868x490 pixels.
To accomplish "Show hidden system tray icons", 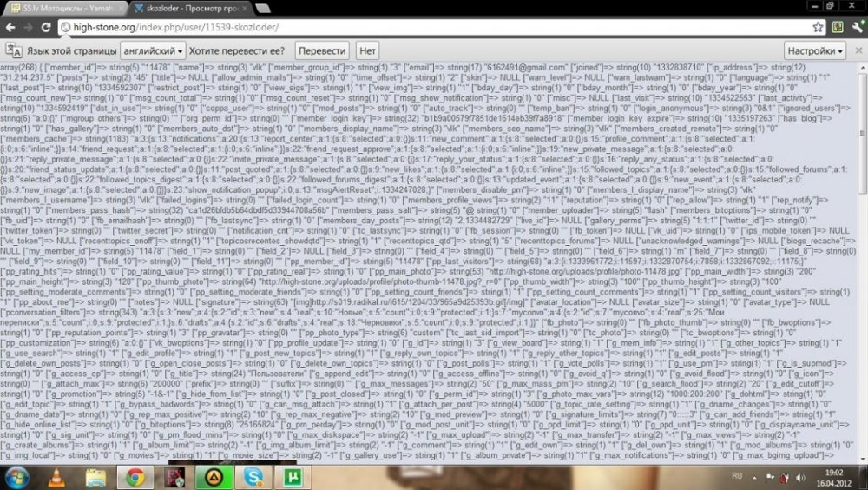I will point(754,477).
